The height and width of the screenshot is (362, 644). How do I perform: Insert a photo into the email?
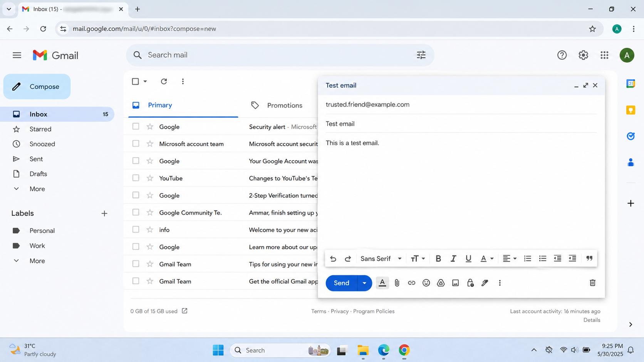[455, 283]
